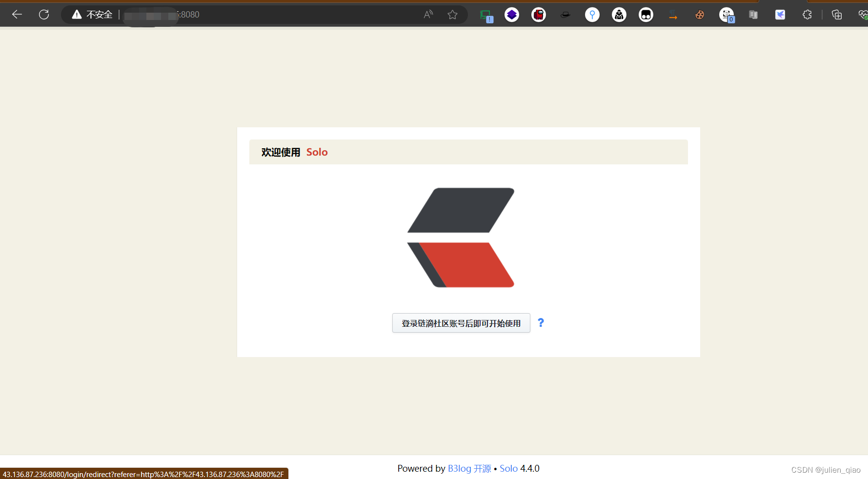
Task: Open the cookie editor extension icon
Action: (700, 15)
